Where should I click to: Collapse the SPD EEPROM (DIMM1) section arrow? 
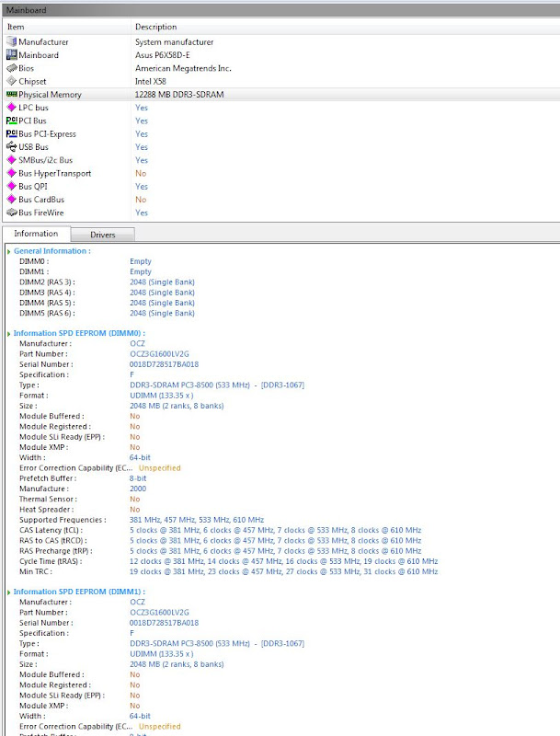(x=9, y=592)
